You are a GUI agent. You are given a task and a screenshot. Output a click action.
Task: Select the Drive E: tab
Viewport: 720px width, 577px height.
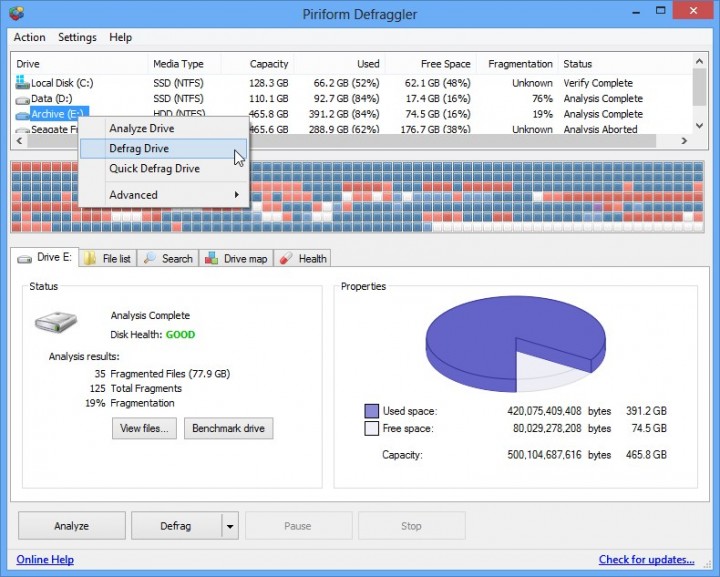(x=44, y=258)
